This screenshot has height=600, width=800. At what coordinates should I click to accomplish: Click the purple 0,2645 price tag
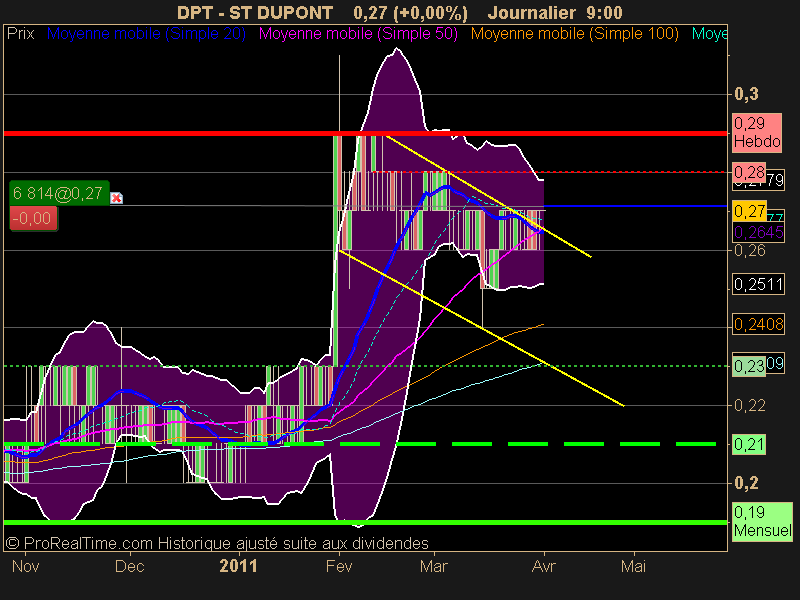pyautogui.click(x=758, y=233)
